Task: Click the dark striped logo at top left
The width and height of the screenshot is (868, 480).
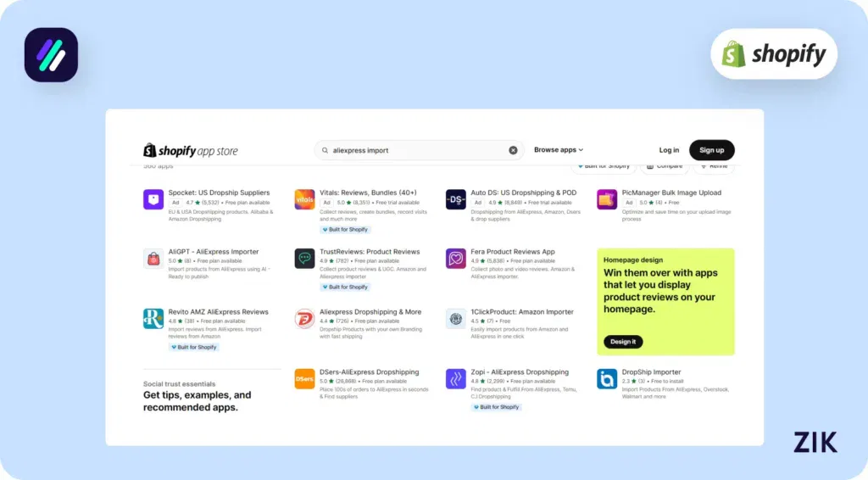Action: click(x=51, y=55)
